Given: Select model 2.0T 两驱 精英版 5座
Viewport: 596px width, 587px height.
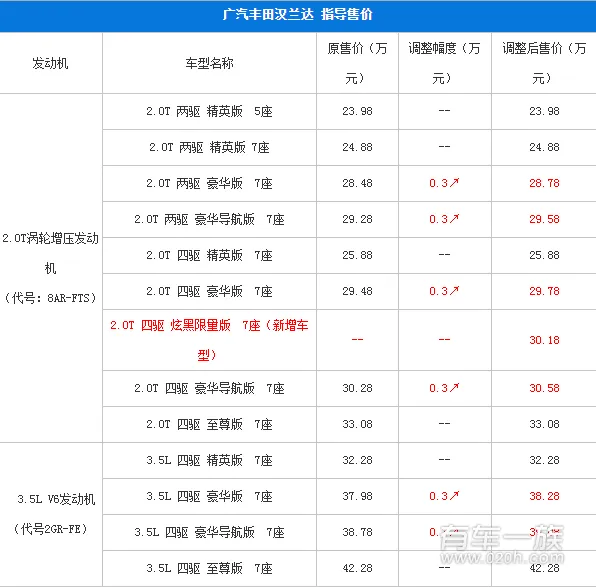Looking at the screenshot, I should click(209, 111).
